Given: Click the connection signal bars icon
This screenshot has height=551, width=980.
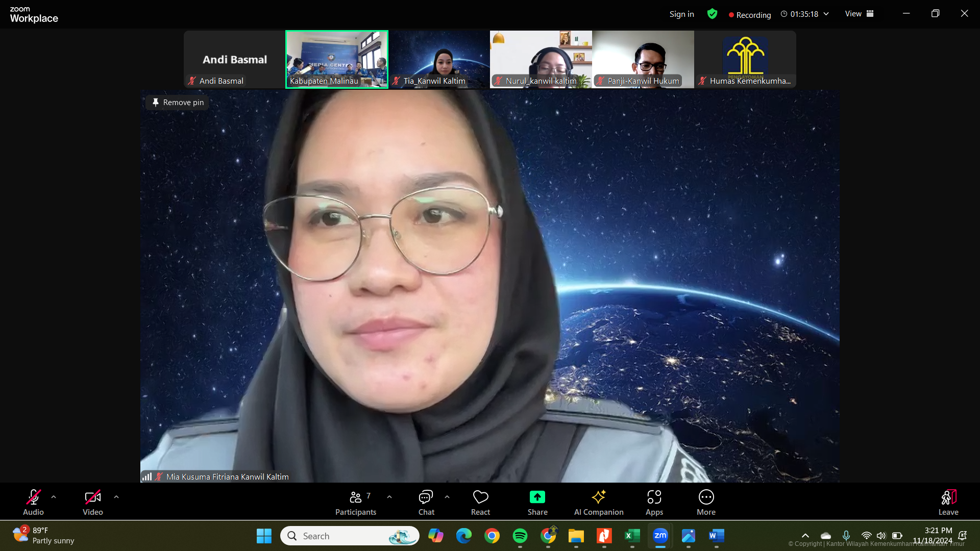Looking at the screenshot, I should click(147, 477).
